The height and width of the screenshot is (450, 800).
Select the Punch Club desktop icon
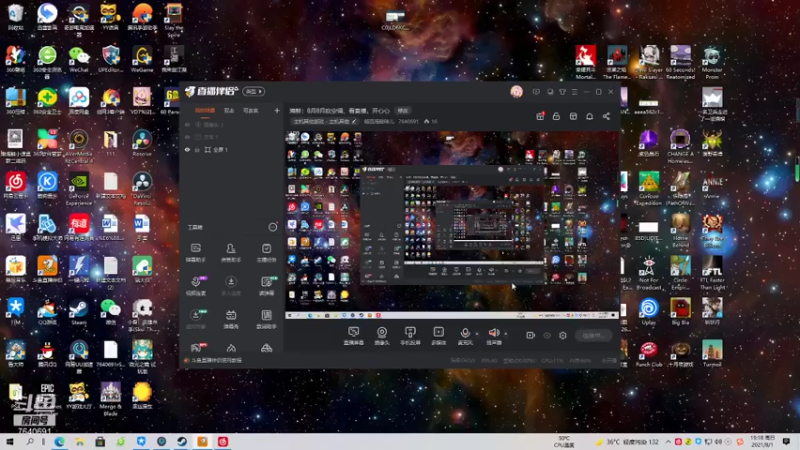[649, 355]
